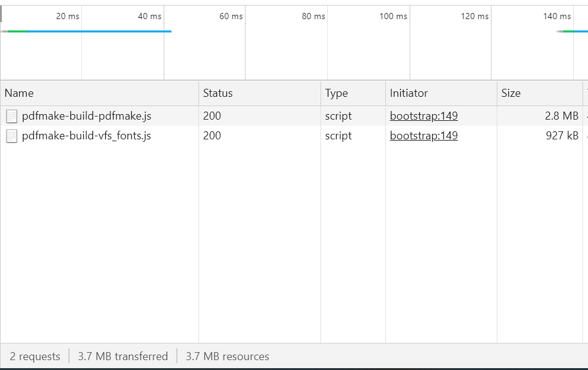Image resolution: width=588 pixels, height=370 pixels.
Task: Select the pdfmake-build-vfs_fonts.js request name
Action: pyautogui.click(x=86, y=136)
